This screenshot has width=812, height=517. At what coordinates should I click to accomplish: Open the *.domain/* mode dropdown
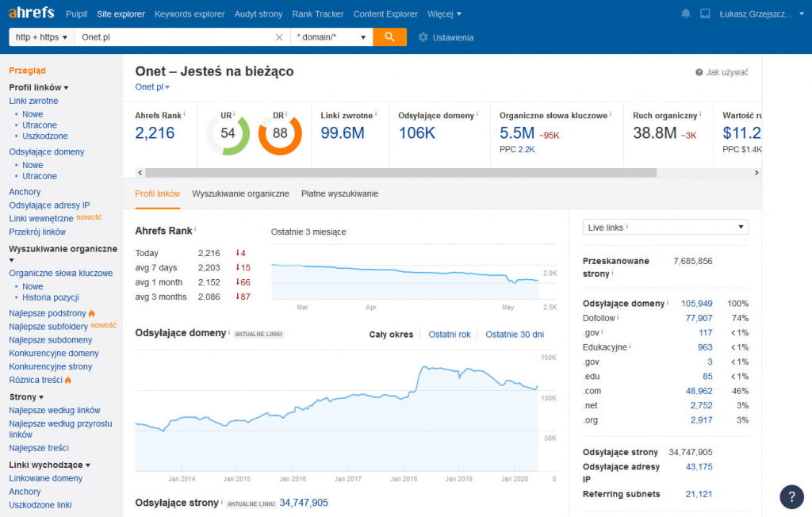tap(331, 37)
